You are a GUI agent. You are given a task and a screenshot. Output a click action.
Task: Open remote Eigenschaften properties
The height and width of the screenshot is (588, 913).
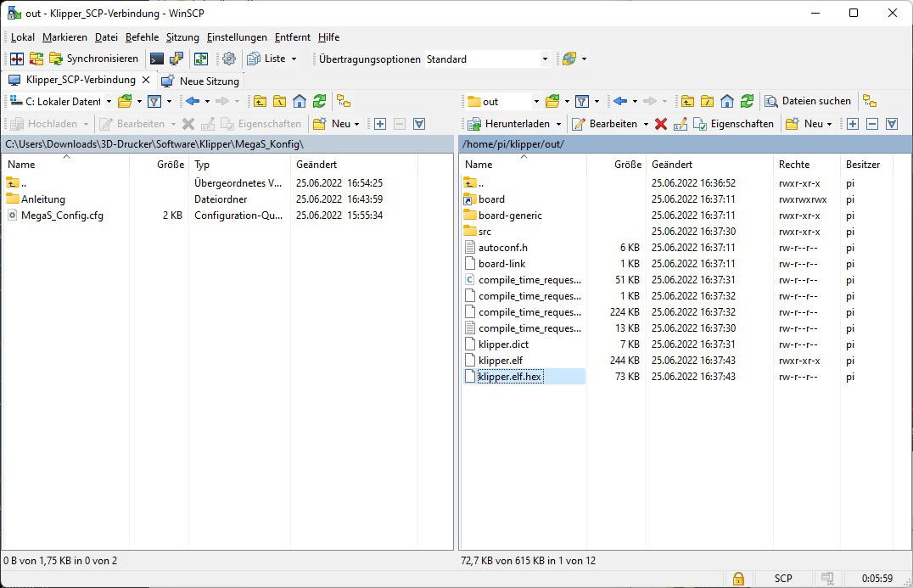(x=734, y=124)
